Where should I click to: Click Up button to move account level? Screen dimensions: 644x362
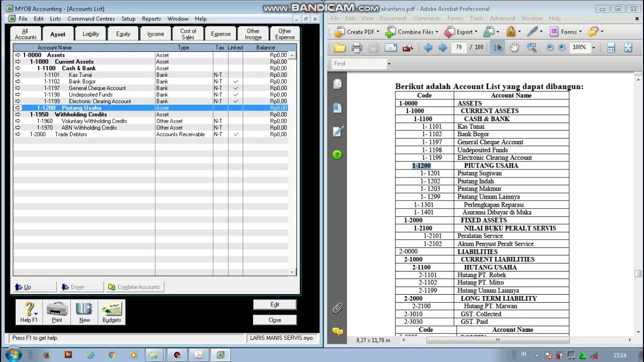(x=35, y=287)
